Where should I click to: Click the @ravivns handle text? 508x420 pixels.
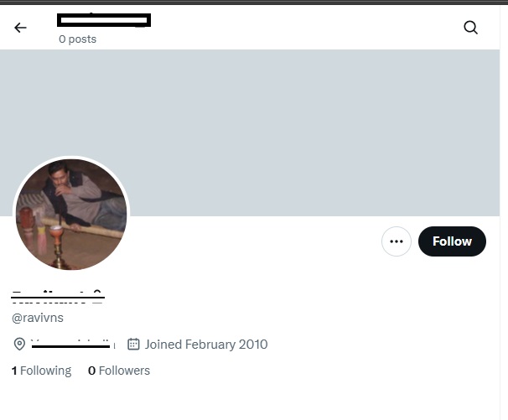pyautogui.click(x=38, y=318)
